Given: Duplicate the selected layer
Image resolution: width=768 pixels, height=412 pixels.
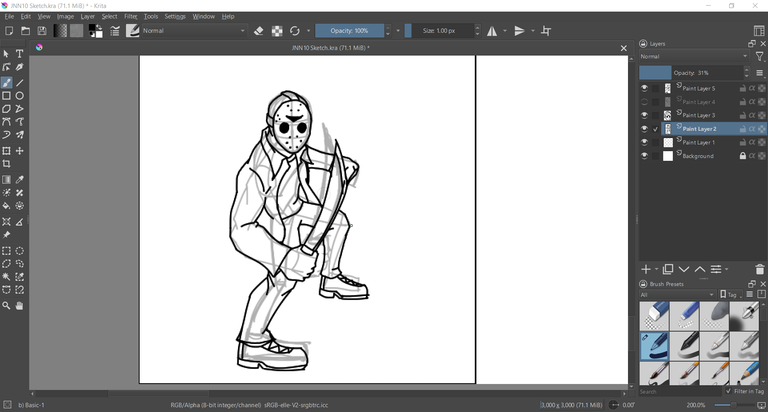Looking at the screenshot, I should pos(668,269).
